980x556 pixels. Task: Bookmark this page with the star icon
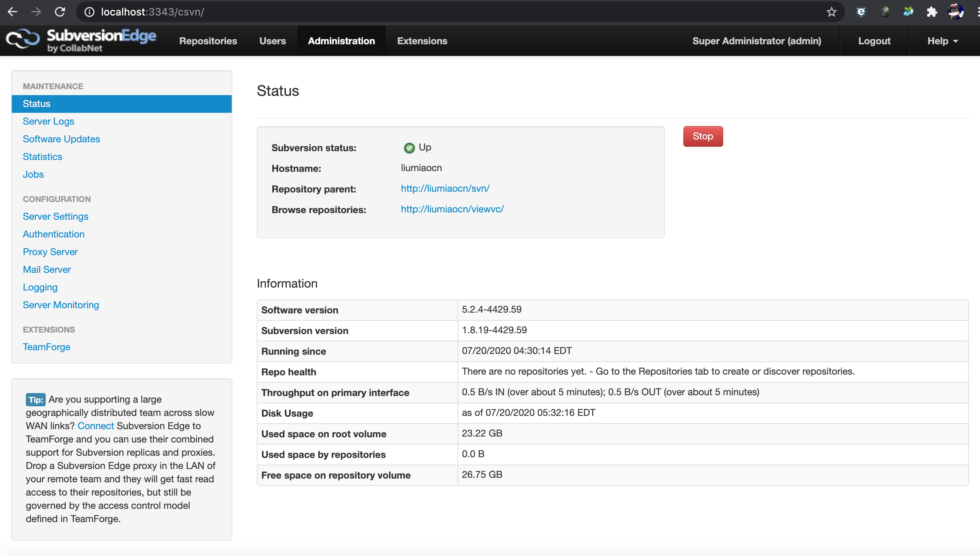click(831, 12)
